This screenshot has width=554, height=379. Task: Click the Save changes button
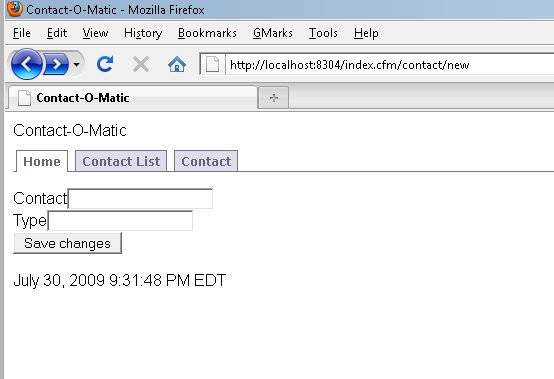(x=67, y=243)
